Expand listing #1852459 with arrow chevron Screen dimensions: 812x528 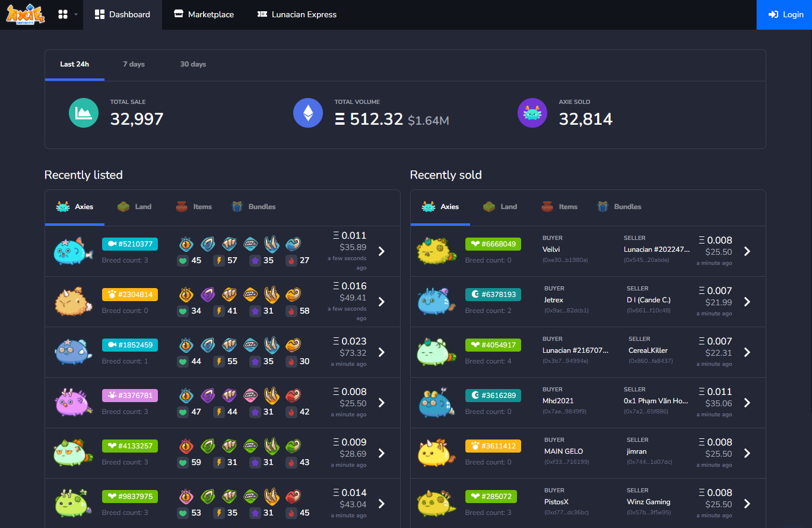(382, 352)
